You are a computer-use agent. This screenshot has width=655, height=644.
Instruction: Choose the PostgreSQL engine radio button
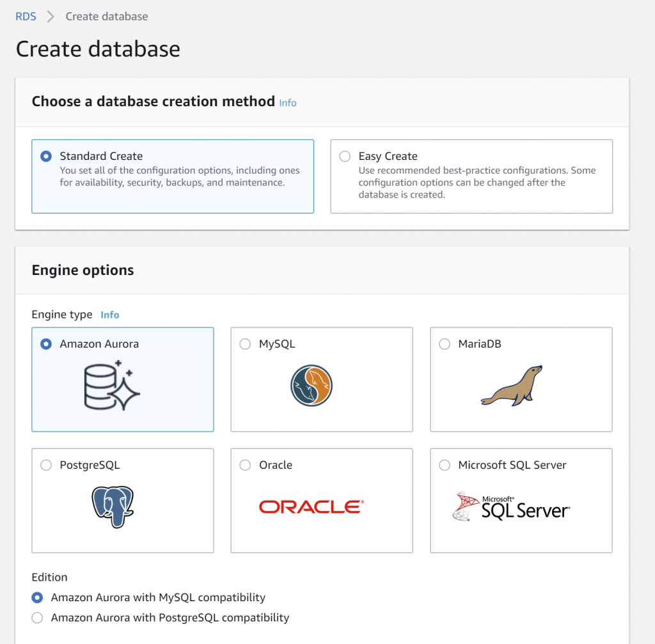tap(46, 465)
